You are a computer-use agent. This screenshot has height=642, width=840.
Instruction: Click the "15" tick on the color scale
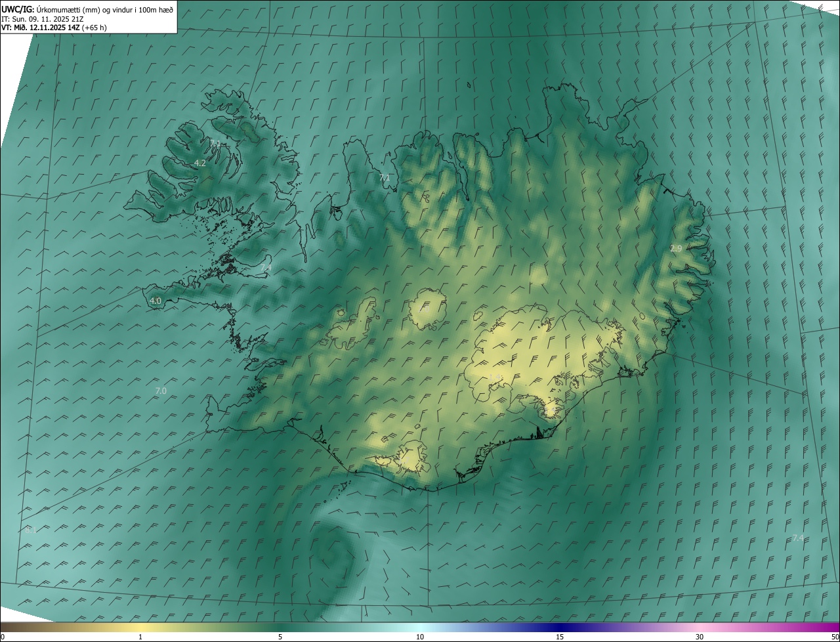point(560,637)
